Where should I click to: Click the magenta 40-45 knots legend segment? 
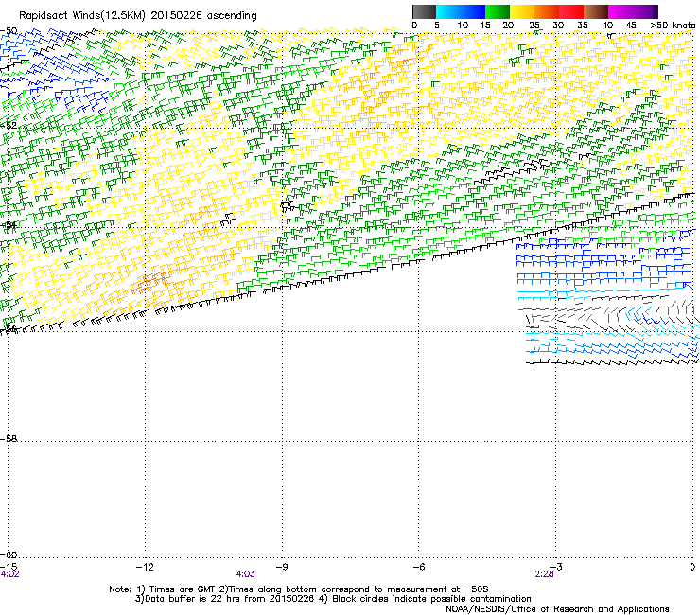point(621,11)
